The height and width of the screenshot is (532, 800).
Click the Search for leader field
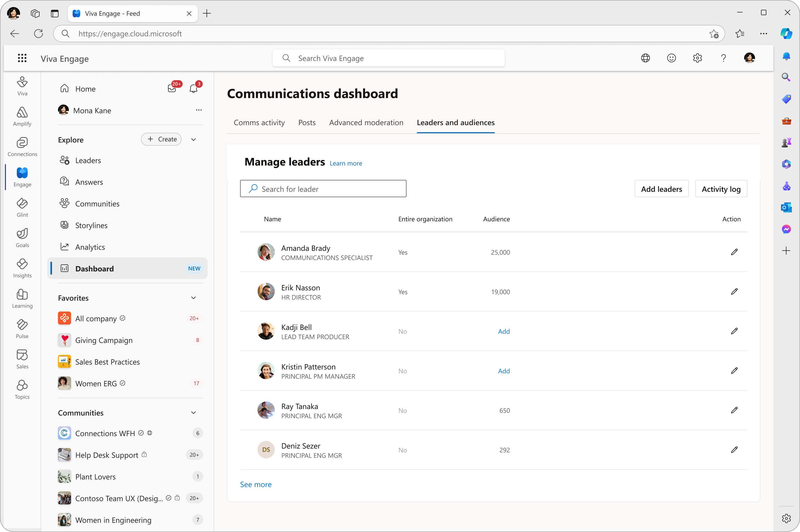click(x=323, y=189)
